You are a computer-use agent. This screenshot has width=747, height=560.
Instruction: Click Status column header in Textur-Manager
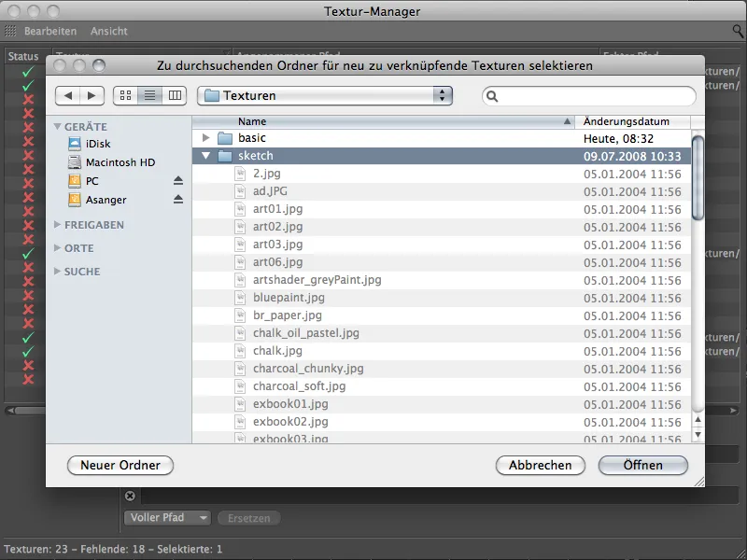coord(23,56)
